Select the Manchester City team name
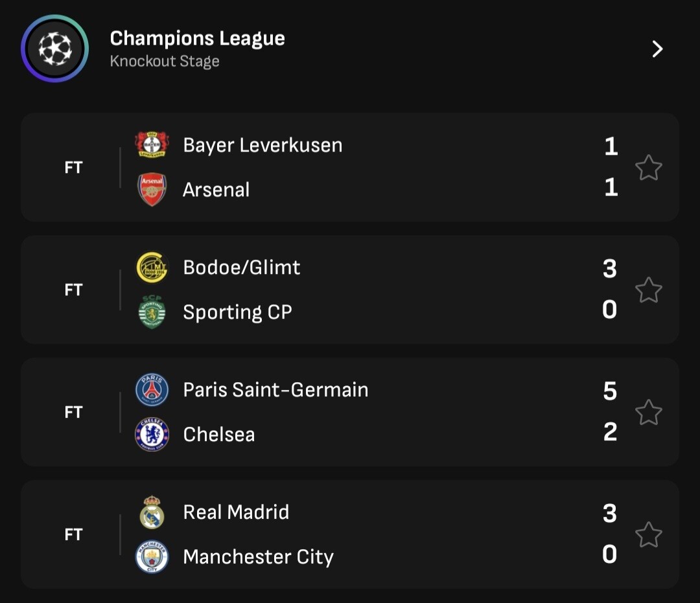700x603 pixels. [258, 557]
